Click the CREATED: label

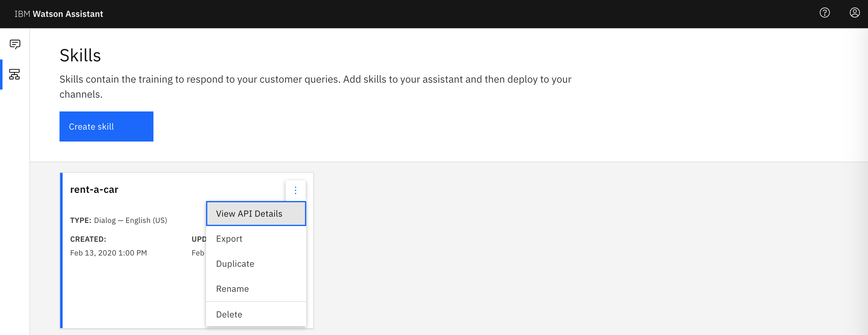click(88, 239)
